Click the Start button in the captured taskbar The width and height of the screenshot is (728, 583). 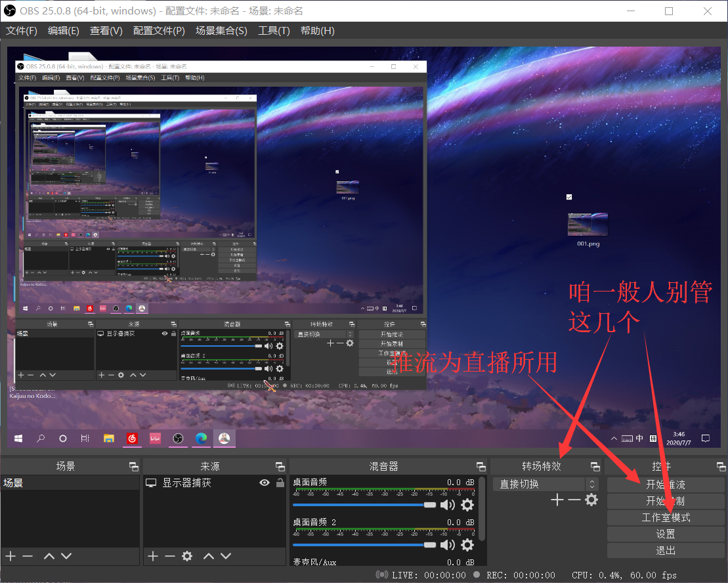click(x=18, y=438)
